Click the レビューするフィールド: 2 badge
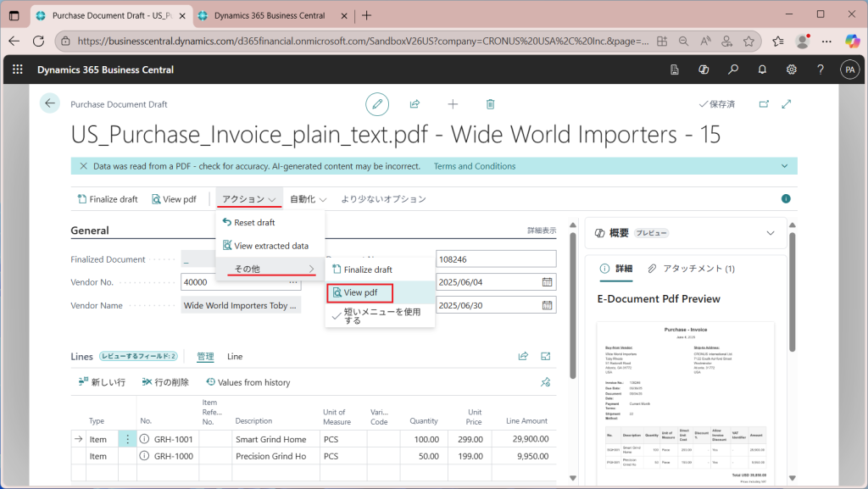The image size is (868, 489). coord(138,356)
